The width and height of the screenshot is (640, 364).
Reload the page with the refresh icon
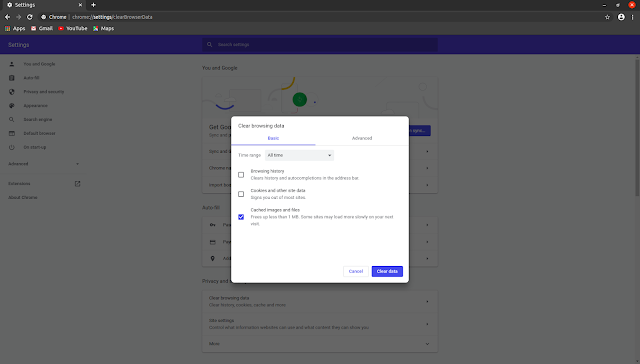click(30, 17)
